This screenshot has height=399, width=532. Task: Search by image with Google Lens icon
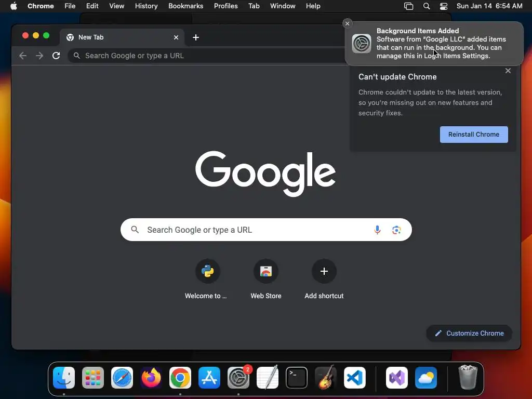click(396, 230)
